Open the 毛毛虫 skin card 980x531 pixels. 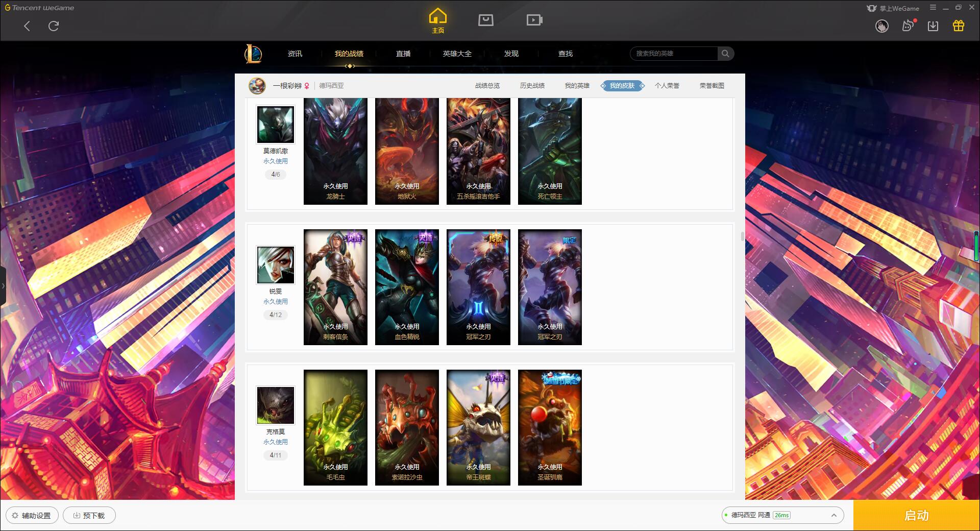(335, 427)
